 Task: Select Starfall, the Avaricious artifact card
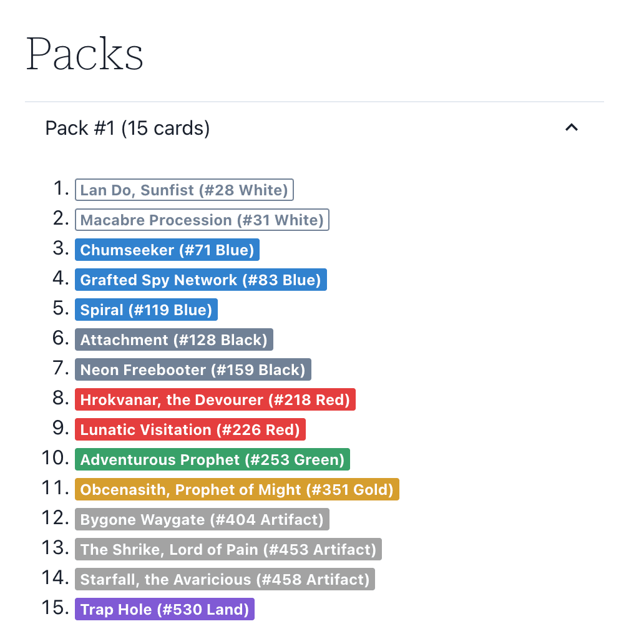click(x=225, y=580)
